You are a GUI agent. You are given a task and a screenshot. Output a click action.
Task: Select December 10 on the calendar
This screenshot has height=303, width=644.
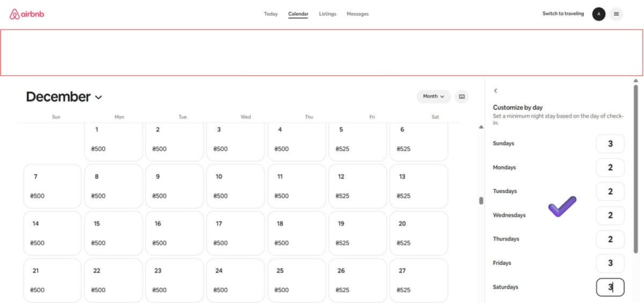click(x=236, y=186)
